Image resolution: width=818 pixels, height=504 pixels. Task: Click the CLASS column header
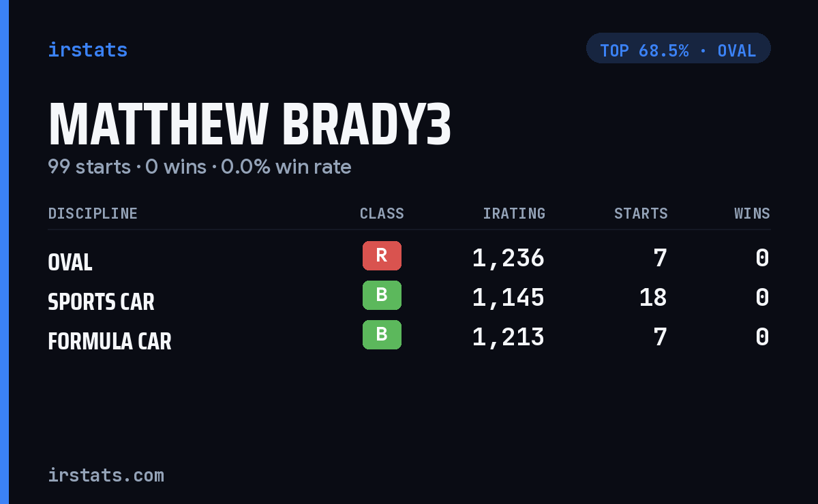click(x=382, y=214)
